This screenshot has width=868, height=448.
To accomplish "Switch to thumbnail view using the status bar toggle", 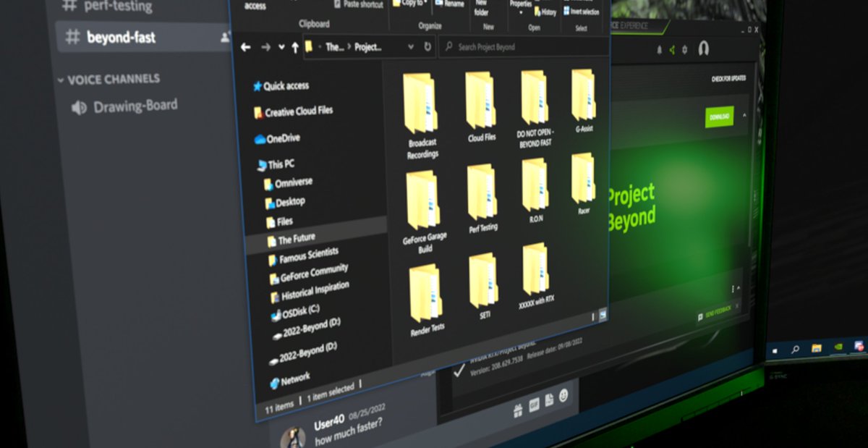I will (603, 313).
